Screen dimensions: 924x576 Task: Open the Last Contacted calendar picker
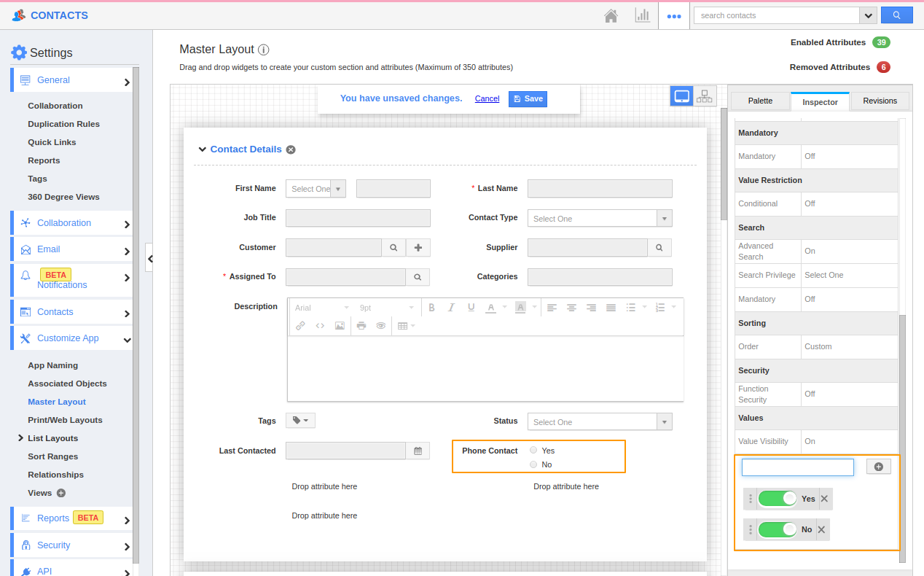418,451
